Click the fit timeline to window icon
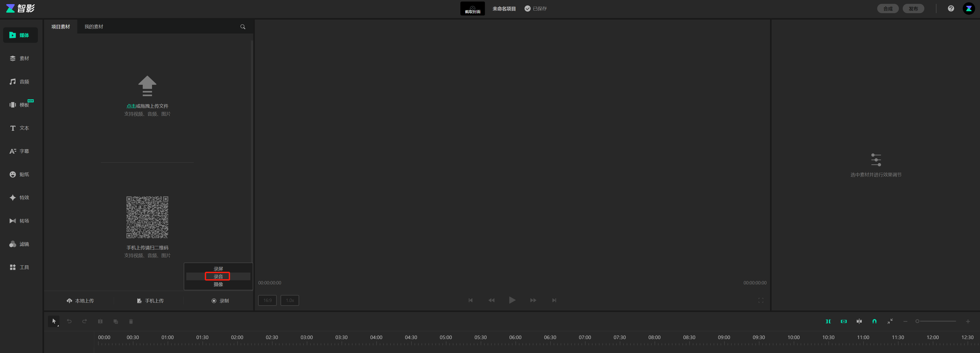Screen dimensions: 980x353 coord(890,321)
